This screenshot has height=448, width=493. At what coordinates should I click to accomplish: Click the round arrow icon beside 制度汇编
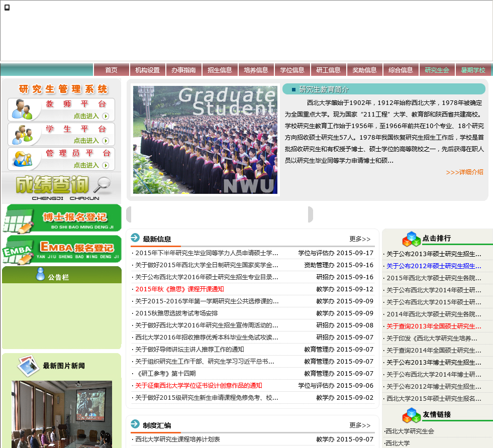pos(135,424)
